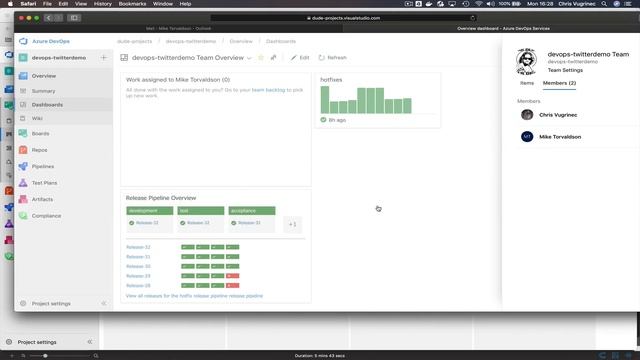Open the Safari History menu
Viewport: 640px width, 360px height.
(102, 4)
